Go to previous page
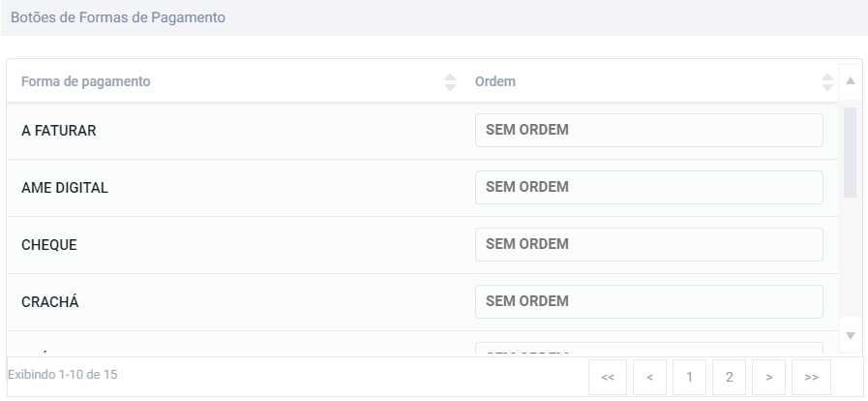The image size is (868, 401). click(649, 377)
